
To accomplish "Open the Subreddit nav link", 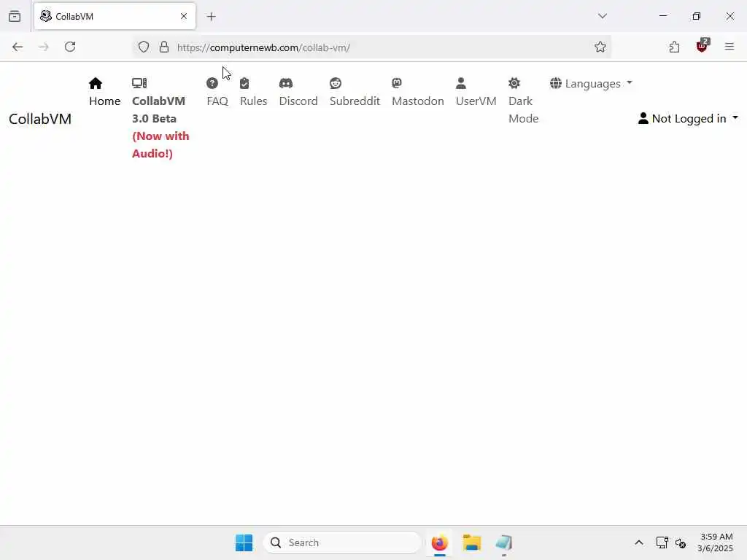I will [355, 101].
